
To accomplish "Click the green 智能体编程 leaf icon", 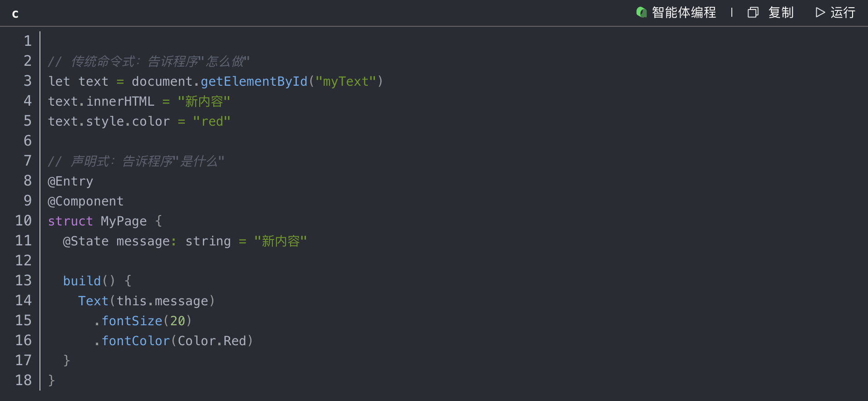I will coord(641,12).
